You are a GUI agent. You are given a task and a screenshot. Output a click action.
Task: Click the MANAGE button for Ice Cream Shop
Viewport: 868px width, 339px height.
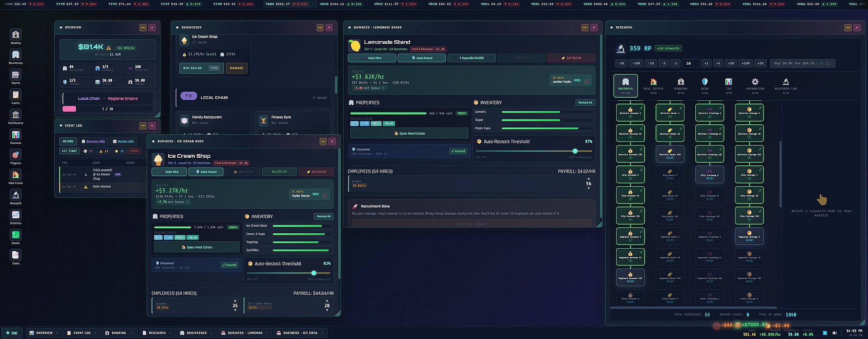coord(236,68)
